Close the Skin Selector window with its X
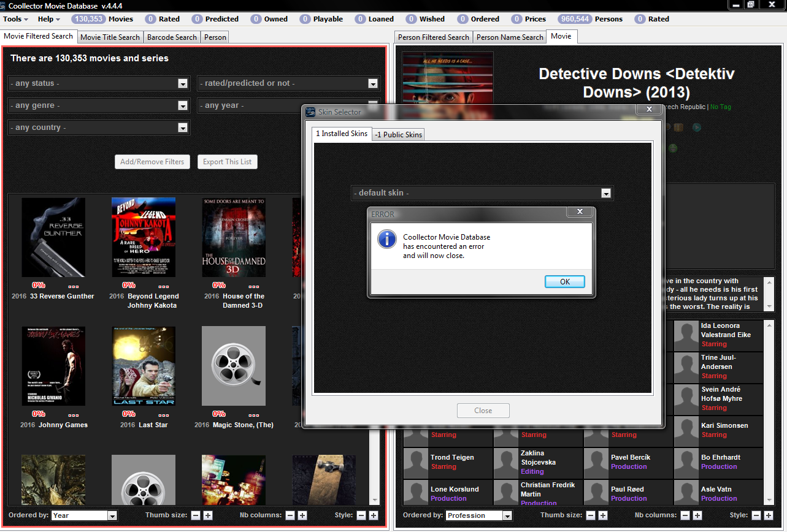 [648, 110]
